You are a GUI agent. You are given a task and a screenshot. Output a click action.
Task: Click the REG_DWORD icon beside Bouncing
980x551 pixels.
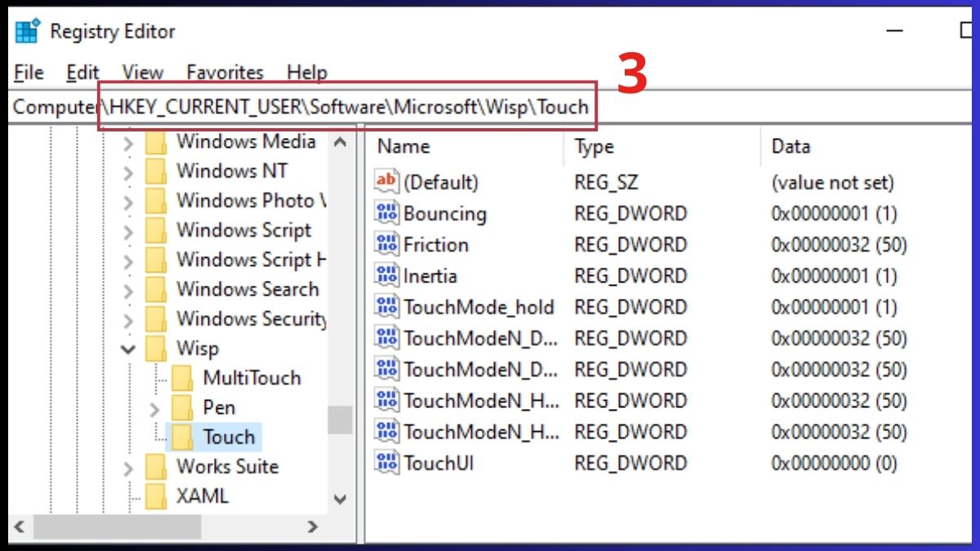(x=387, y=213)
